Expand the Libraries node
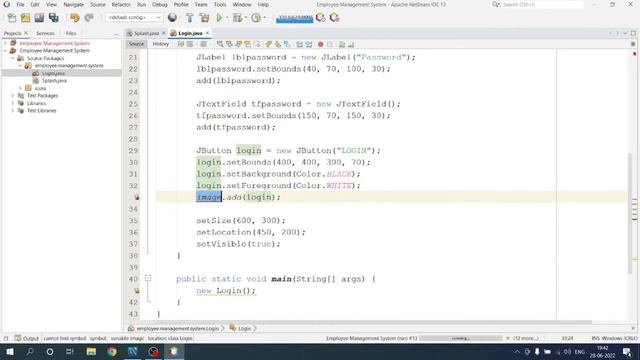 (13, 103)
